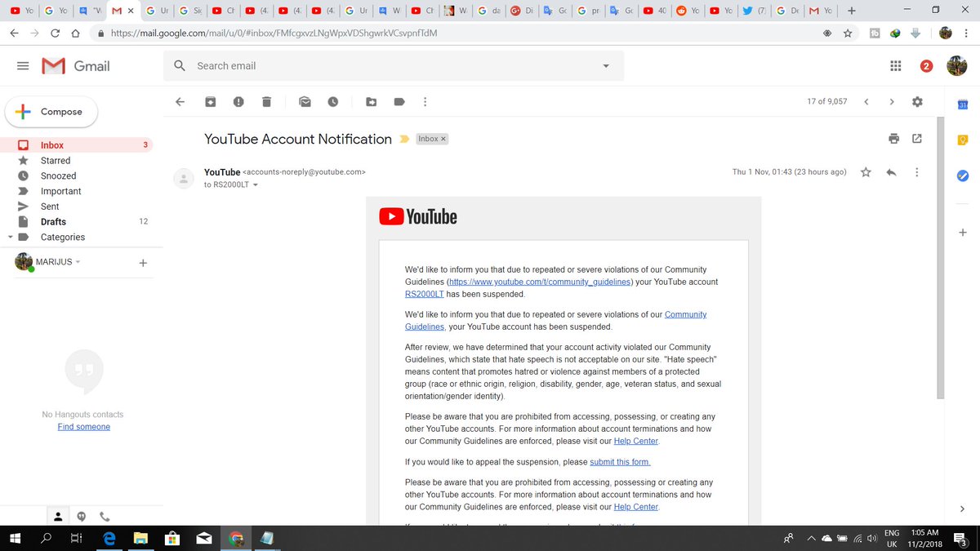The image size is (980, 551).
Task: Open the Google account profile picture
Action: click(957, 66)
